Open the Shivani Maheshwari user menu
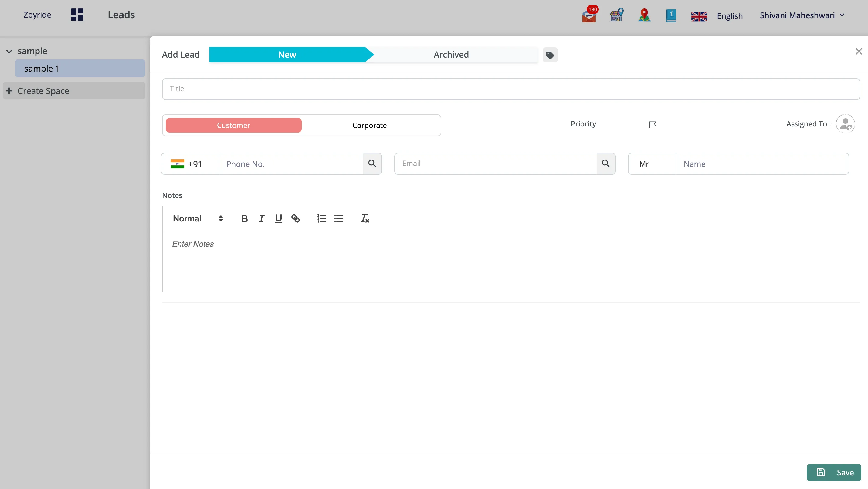Screen dimensions: 868x489 802,15
